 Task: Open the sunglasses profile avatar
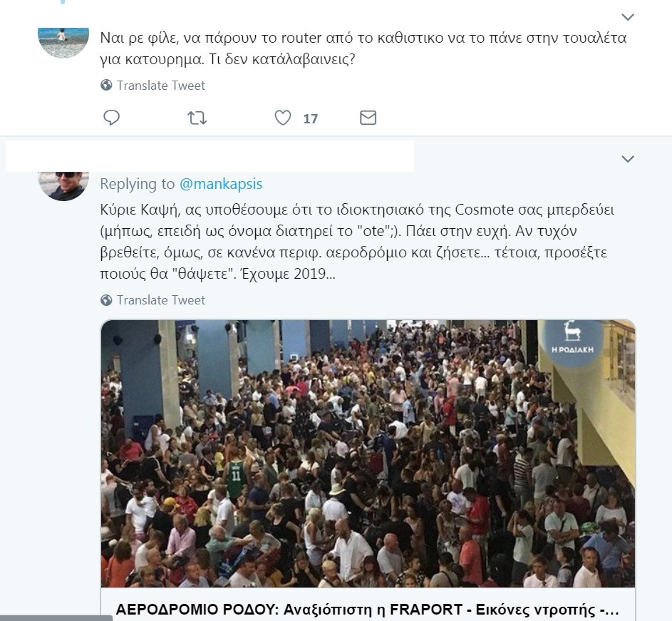(63, 185)
